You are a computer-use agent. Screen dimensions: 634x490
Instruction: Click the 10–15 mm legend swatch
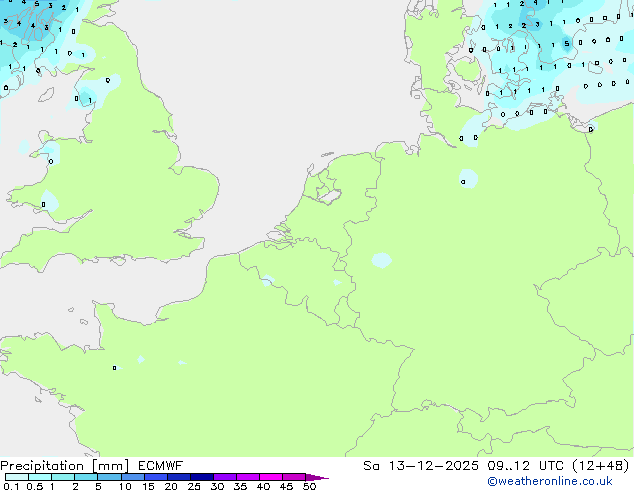coord(133,477)
